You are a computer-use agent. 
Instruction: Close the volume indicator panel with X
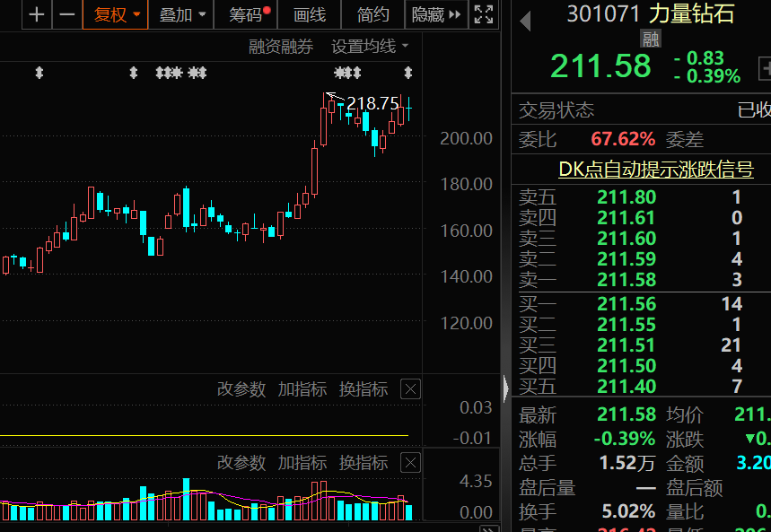(x=409, y=463)
